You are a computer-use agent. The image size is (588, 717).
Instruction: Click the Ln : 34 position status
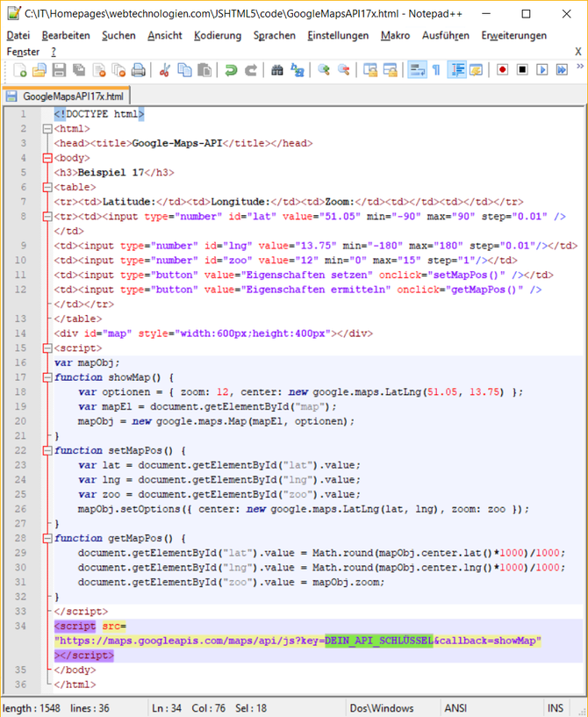pyautogui.click(x=167, y=708)
